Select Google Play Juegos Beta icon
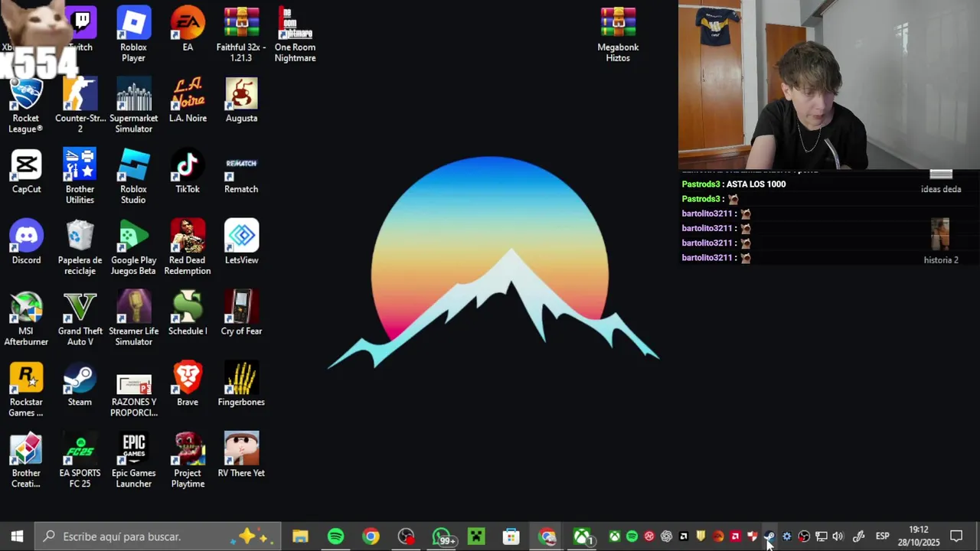Image resolution: width=980 pixels, height=551 pixels. click(x=133, y=248)
